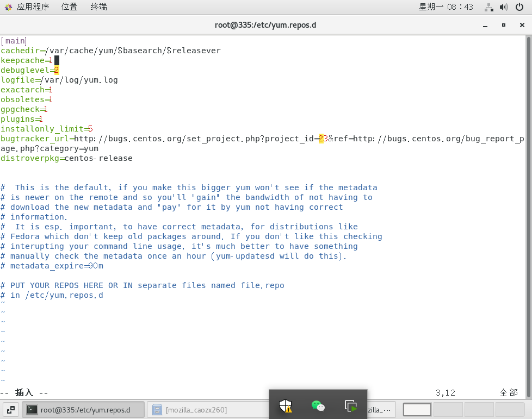Click the partially hidden zilla_ taskbar entry
The image size is (532, 419).
pyautogui.click(x=382, y=410)
